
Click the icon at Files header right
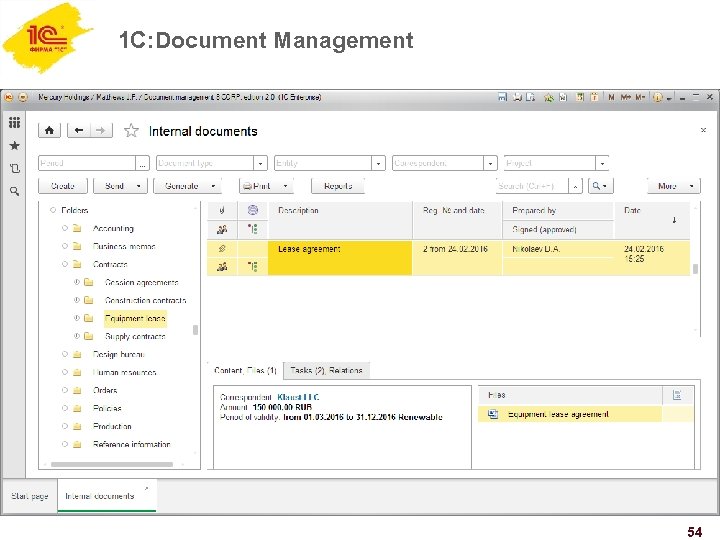[677, 395]
